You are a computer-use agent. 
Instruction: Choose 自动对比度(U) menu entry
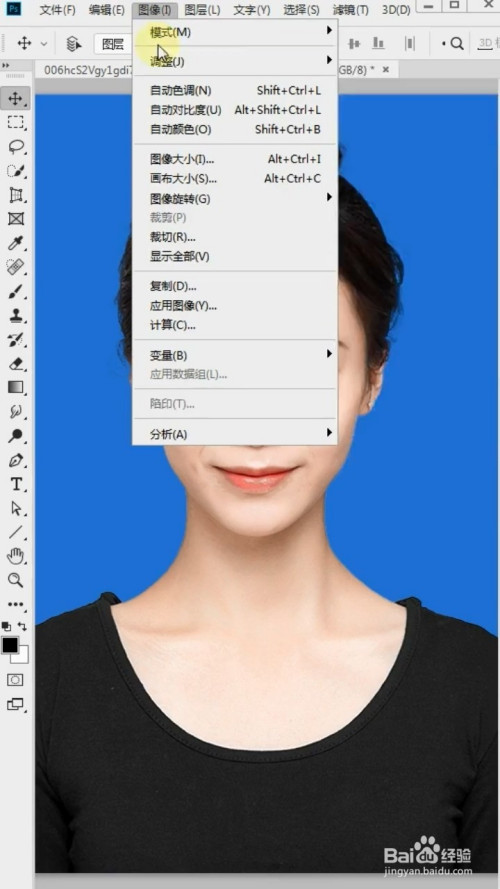[235, 110]
